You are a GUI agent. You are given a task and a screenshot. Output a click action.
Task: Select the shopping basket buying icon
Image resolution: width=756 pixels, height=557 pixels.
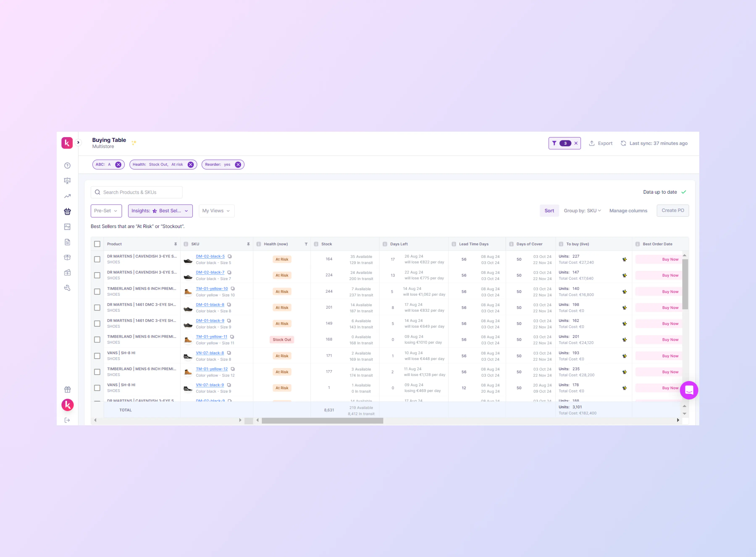coord(67,212)
